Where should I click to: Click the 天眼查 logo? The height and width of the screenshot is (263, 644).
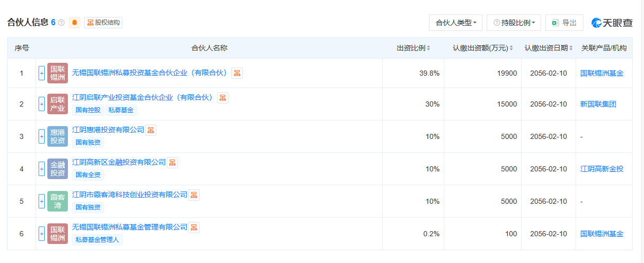612,23
